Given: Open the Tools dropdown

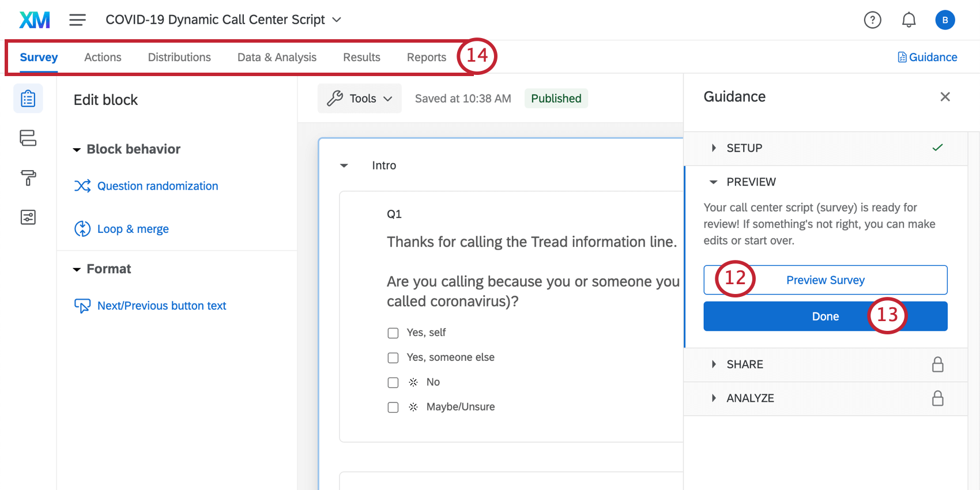Looking at the screenshot, I should point(359,99).
